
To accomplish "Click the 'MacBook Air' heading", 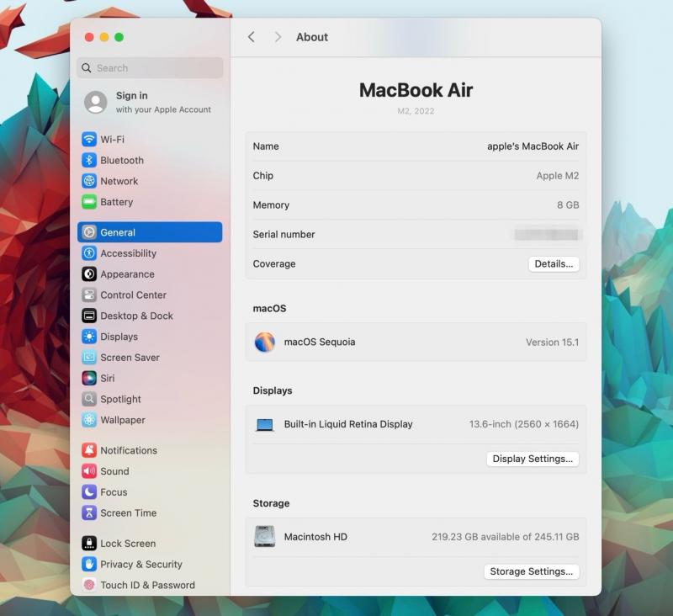I will (416, 90).
